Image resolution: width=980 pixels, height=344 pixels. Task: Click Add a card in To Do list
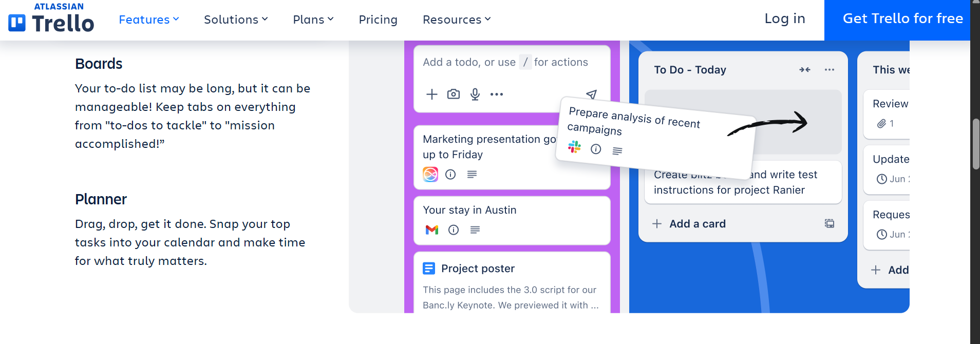click(x=697, y=224)
